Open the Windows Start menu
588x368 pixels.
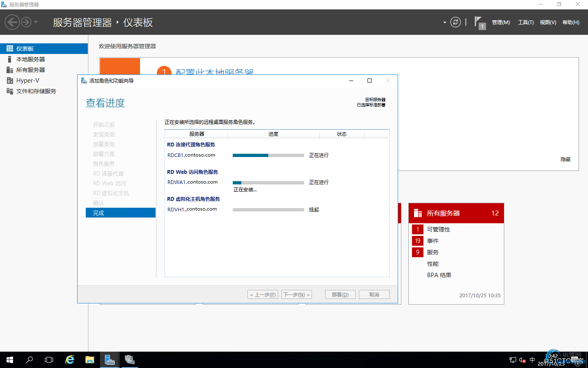(x=10, y=360)
